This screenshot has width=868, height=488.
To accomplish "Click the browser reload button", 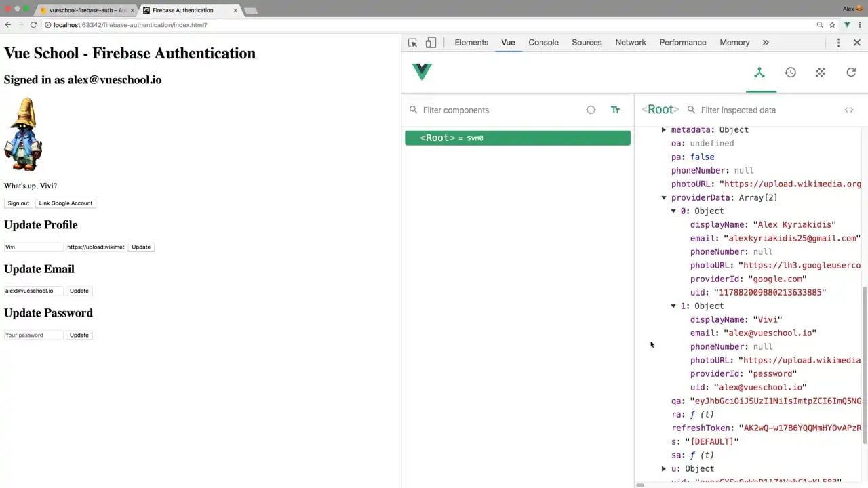I will coord(33,25).
